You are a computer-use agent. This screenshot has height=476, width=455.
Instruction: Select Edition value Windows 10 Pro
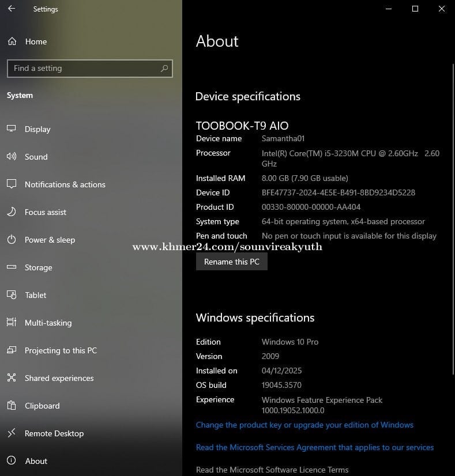290,342
